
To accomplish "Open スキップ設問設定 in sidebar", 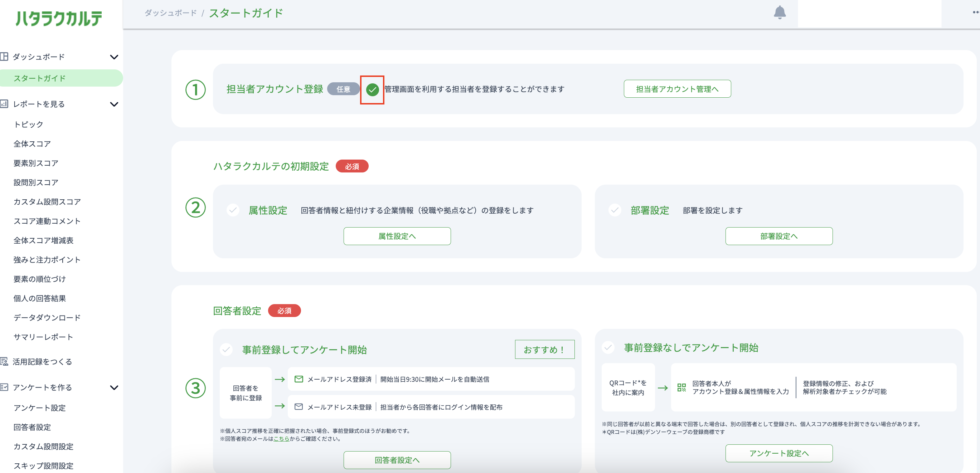I will coord(43,466).
